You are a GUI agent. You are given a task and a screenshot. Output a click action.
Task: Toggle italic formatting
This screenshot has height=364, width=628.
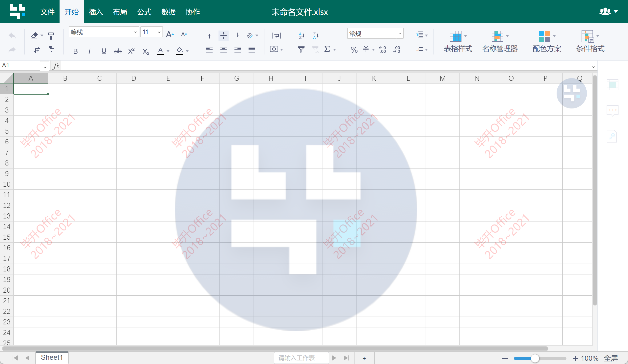[89, 51]
